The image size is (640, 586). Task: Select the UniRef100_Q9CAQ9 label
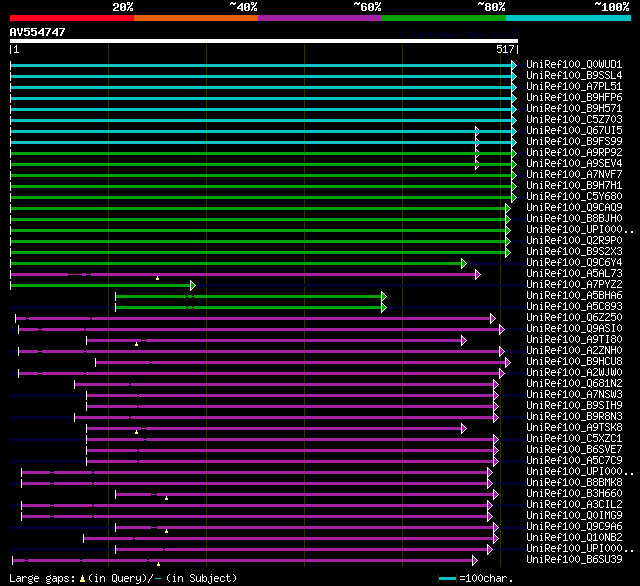[x=574, y=208]
